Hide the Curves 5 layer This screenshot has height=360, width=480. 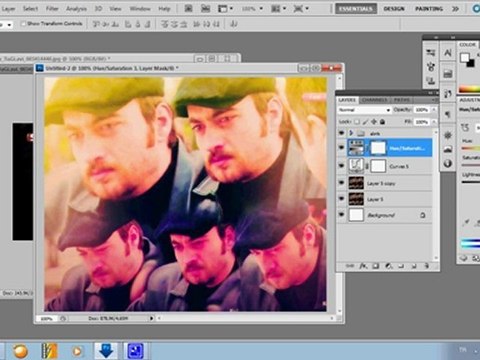point(341,165)
